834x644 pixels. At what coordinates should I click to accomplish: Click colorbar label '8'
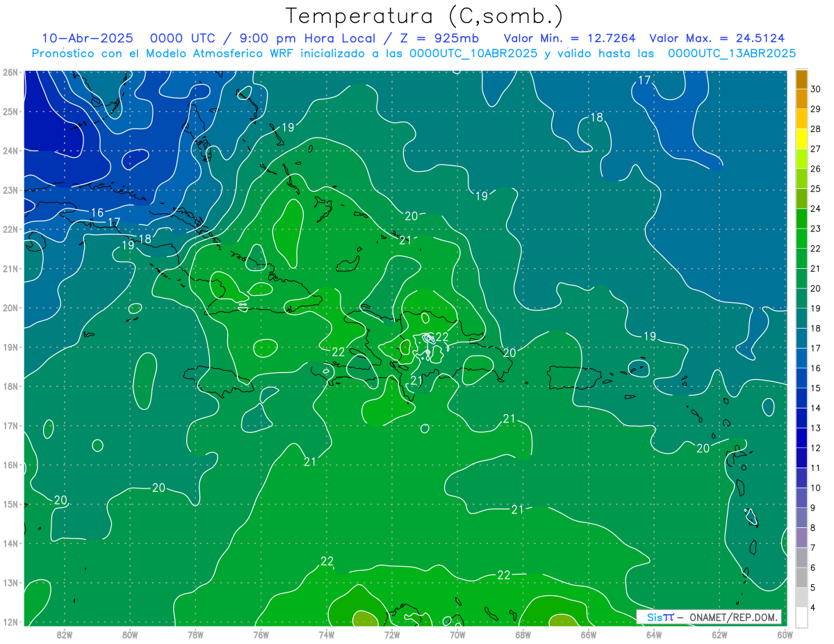click(x=813, y=528)
